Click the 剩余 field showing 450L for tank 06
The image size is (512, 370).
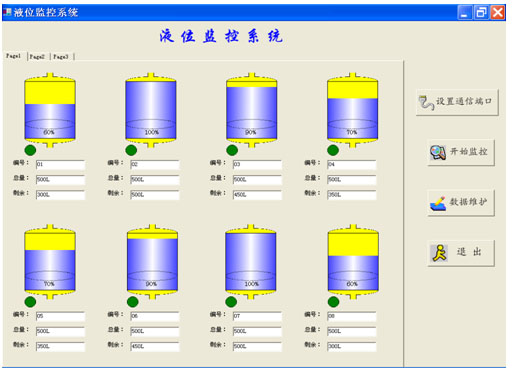(155, 346)
